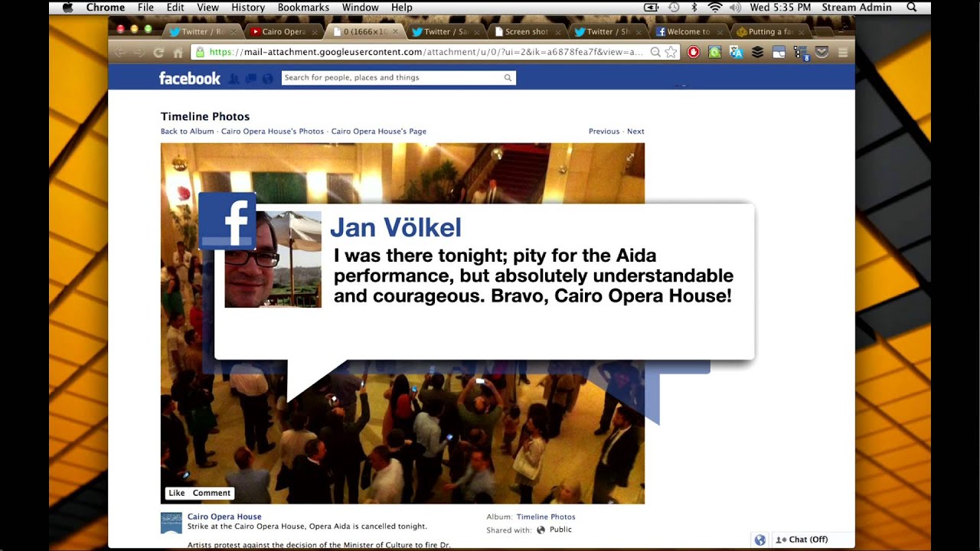Go to the Chrome home page
The width and height of the screenshot is (980, 551).
point(178,52)
